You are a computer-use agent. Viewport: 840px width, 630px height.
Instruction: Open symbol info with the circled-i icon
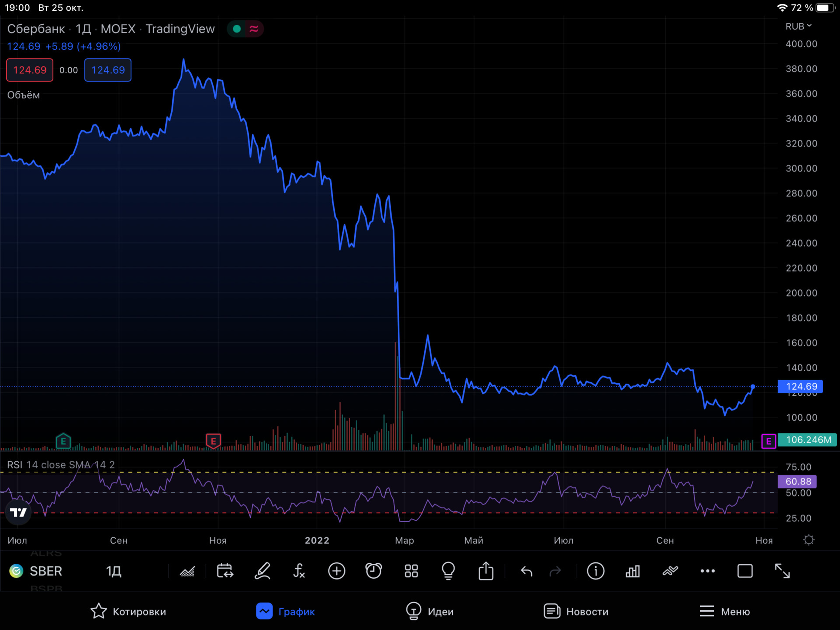tap(595, 571)
